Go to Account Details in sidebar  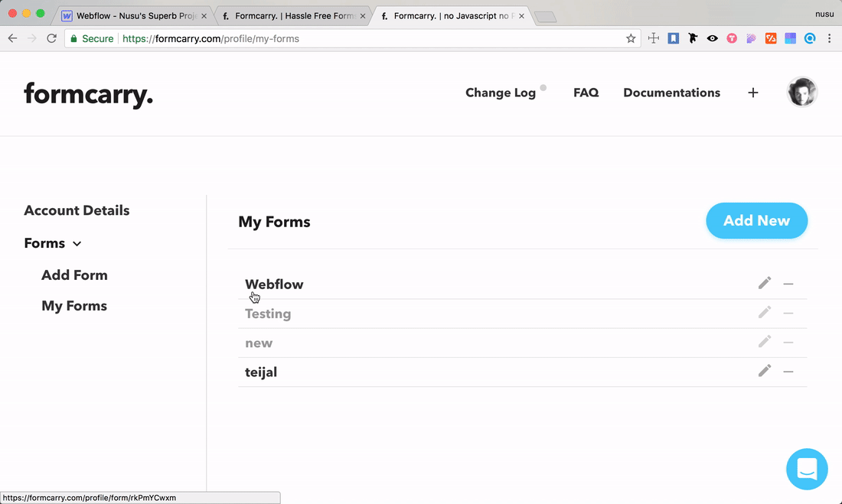point(77,210)
